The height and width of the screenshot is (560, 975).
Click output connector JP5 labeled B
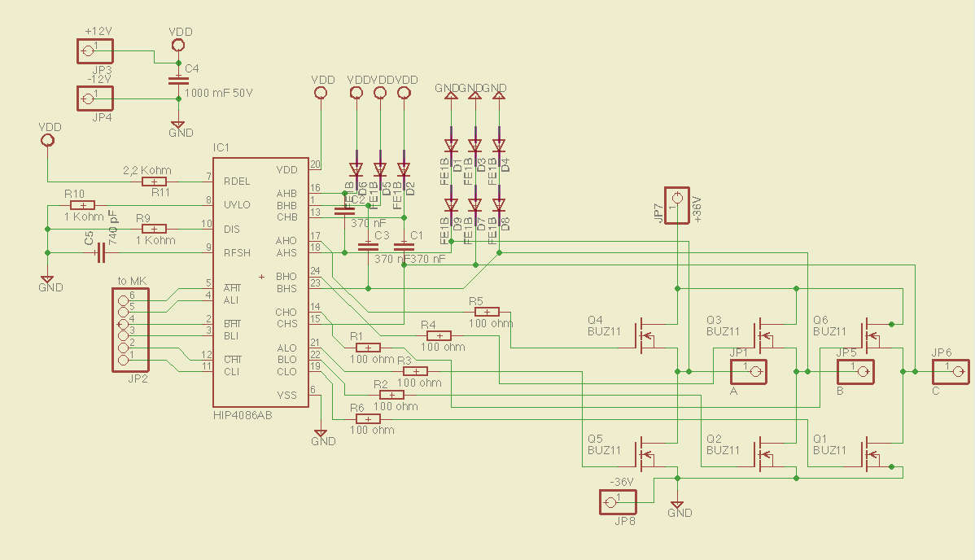click(856, 371)
